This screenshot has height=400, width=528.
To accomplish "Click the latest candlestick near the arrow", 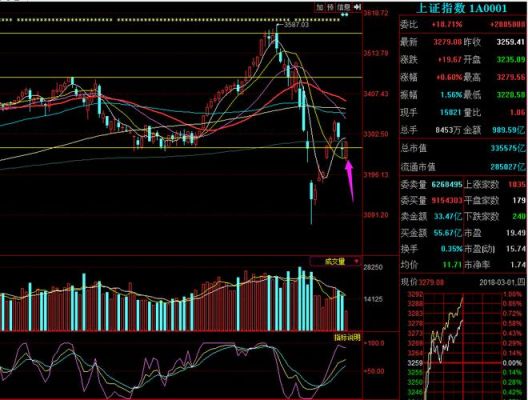I will click(346, 150).
